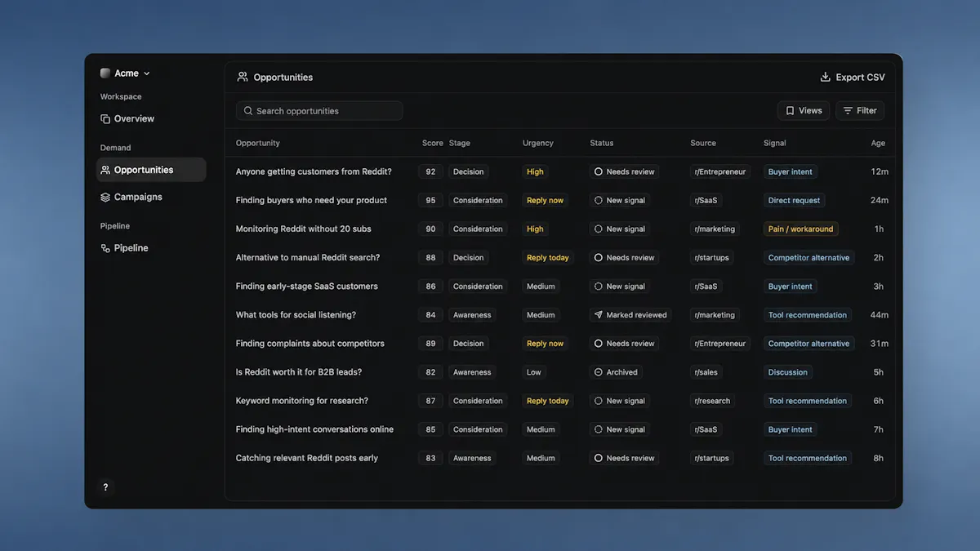Click 'Tool recommendation' tag in social listening row
The height and width of the screenshot is (551, 980).
(x=808, y=315)
